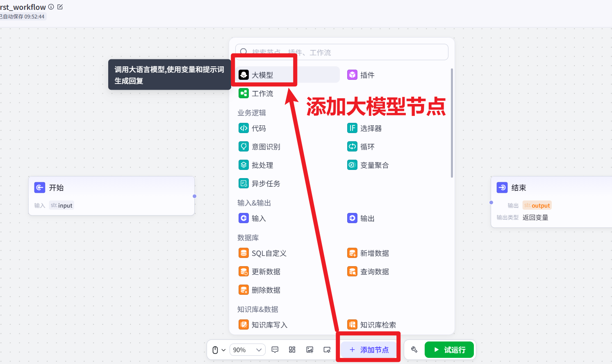Add a 循环 loop node
612x364 pixels.
(361, 147)
